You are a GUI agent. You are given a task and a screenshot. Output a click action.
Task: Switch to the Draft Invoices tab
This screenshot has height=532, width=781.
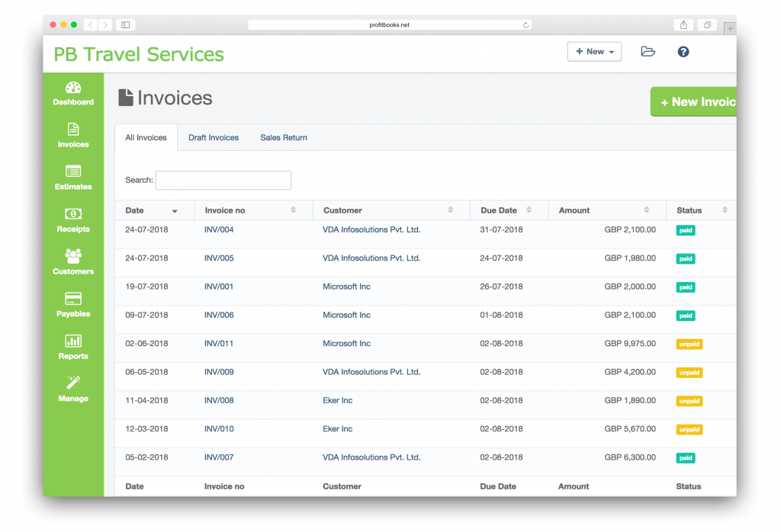pos(214,137)
